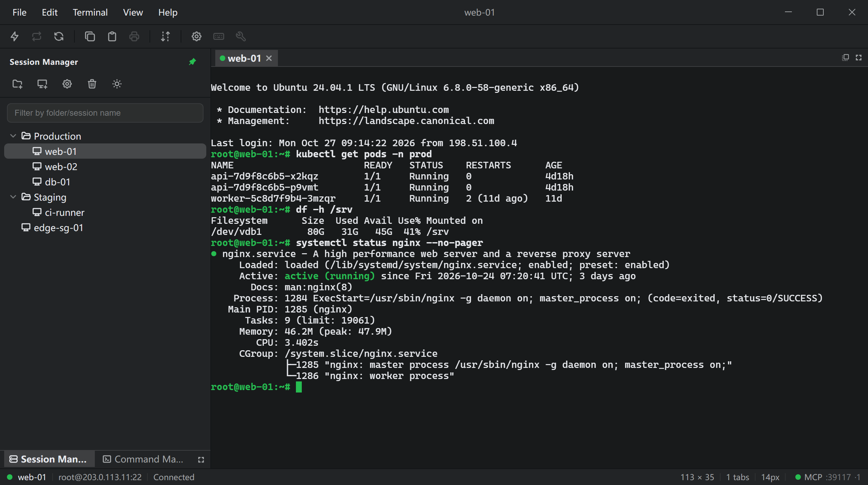Open settings gear in the top toolbar
The height and width of the screenshot is (485, 868).
point(197,36)
